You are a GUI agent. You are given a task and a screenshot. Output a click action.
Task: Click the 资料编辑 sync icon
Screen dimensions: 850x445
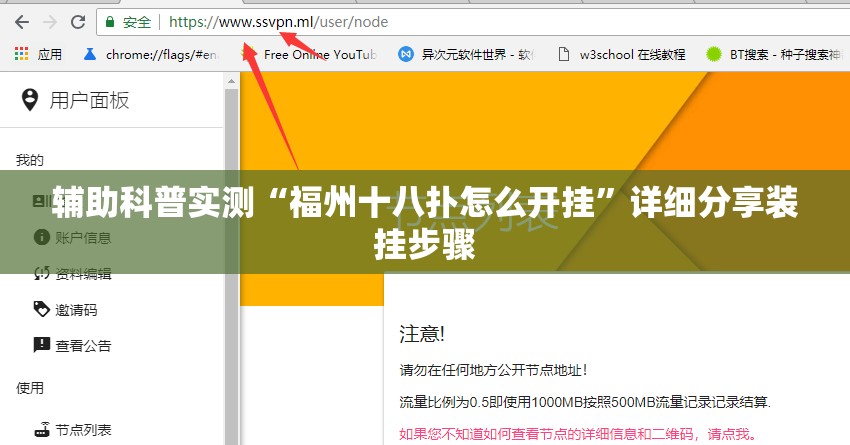pos(42,273)
